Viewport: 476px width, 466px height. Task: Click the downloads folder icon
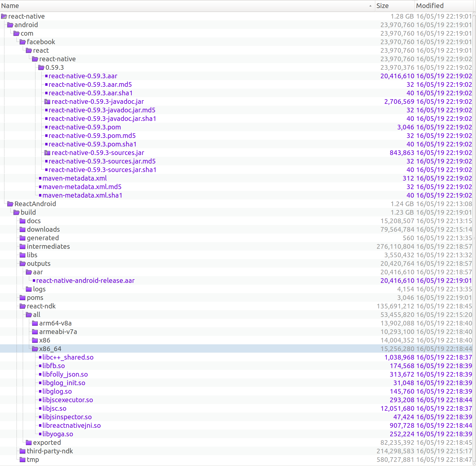(22, 230)
